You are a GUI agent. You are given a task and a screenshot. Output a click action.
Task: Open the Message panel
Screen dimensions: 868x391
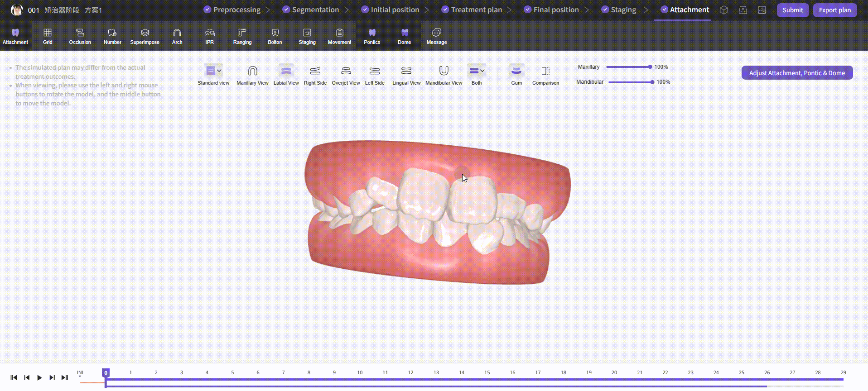[x=437, y=36]
